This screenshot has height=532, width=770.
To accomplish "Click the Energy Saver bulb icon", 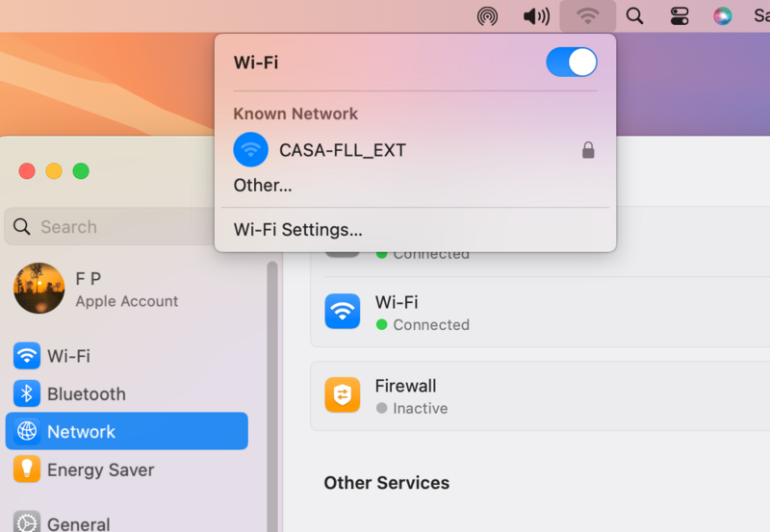I will click(x=27, y=469).
